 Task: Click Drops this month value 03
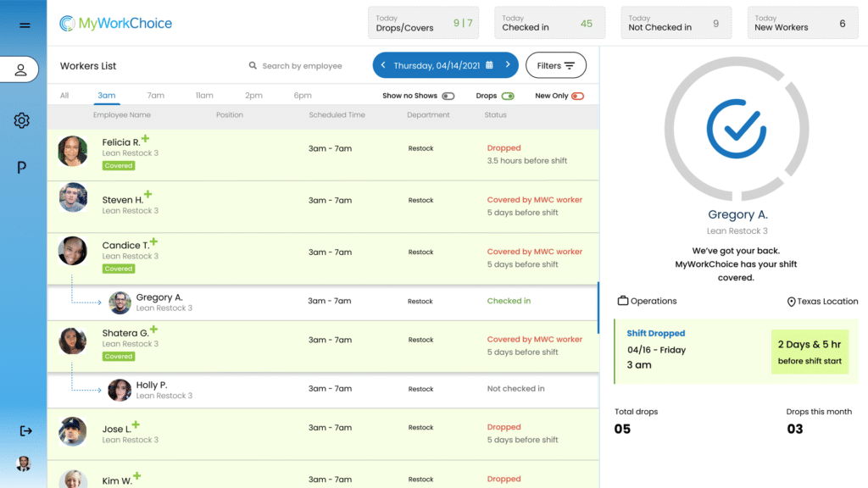[795, 429]
